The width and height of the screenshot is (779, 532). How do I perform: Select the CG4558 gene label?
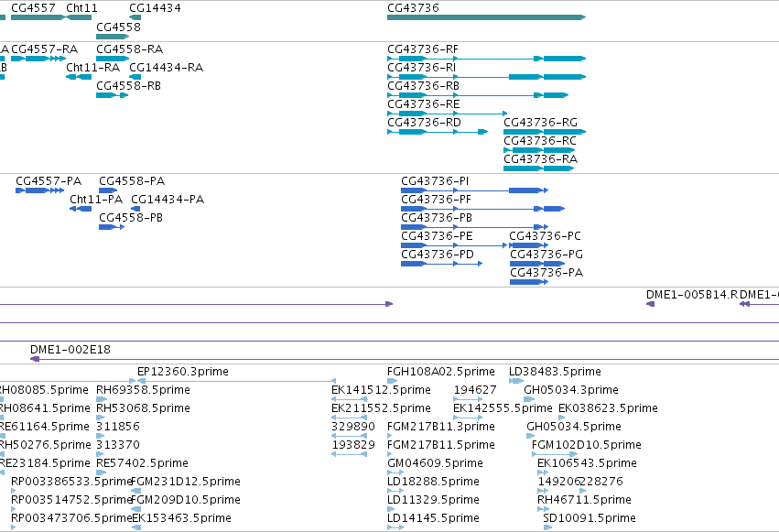point(119,27)
